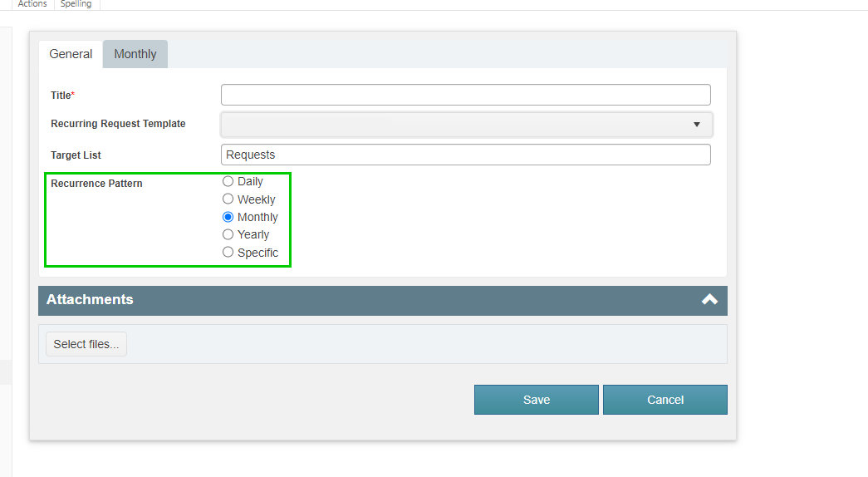Focus the Title text field
Image resolution: width=868 pixels, height=477 pixels.
[465, 95]
